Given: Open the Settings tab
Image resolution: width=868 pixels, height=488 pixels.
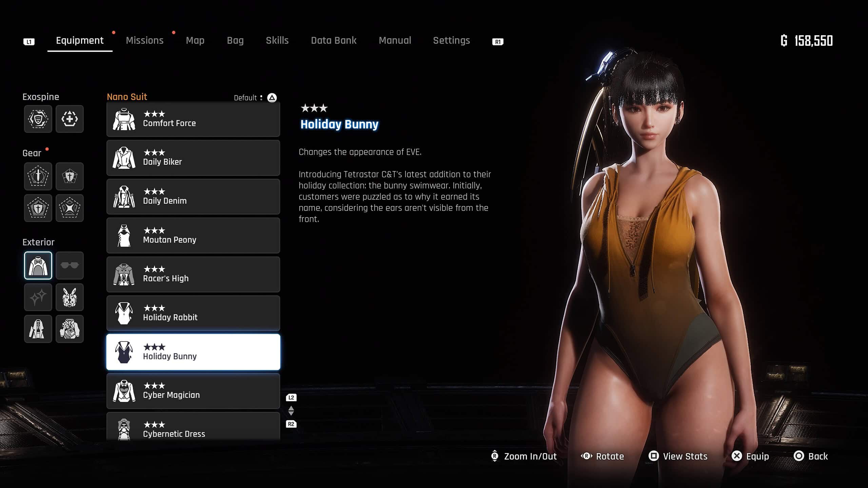Looking at the screenshot, I should click(452, 40).
